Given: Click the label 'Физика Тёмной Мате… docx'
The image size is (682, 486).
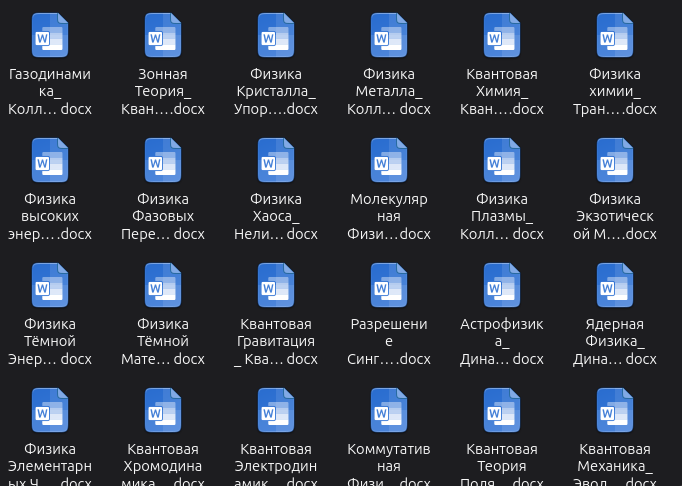Looking at the screenshot, I should click(163, 341).
